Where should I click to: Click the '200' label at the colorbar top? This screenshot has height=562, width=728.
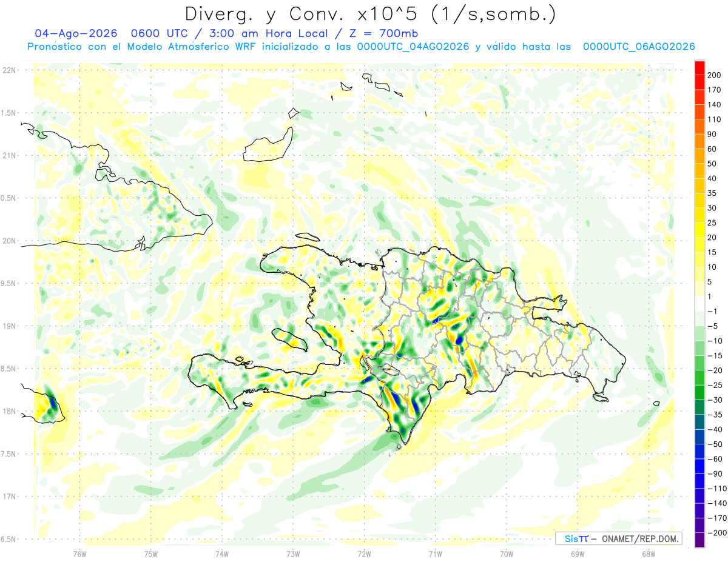715,75
